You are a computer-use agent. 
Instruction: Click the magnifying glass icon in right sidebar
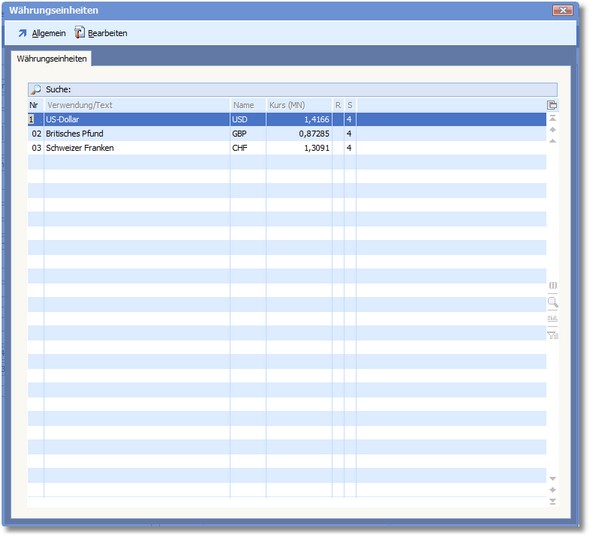[553, 302]
